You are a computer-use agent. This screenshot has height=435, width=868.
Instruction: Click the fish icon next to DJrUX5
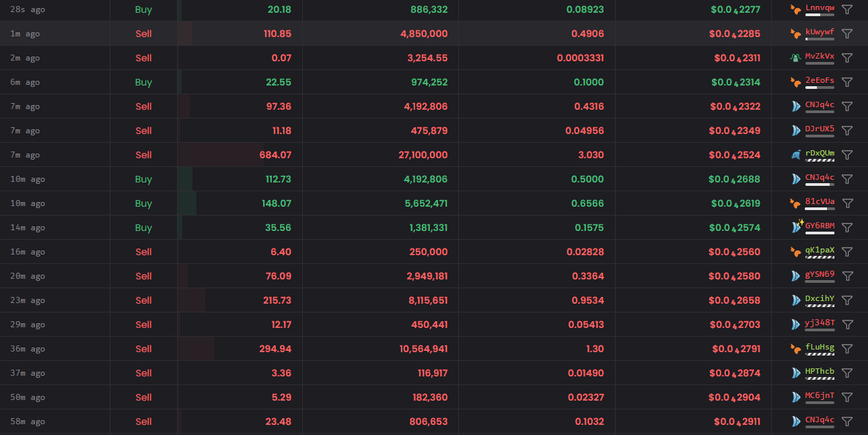point(796,131)
